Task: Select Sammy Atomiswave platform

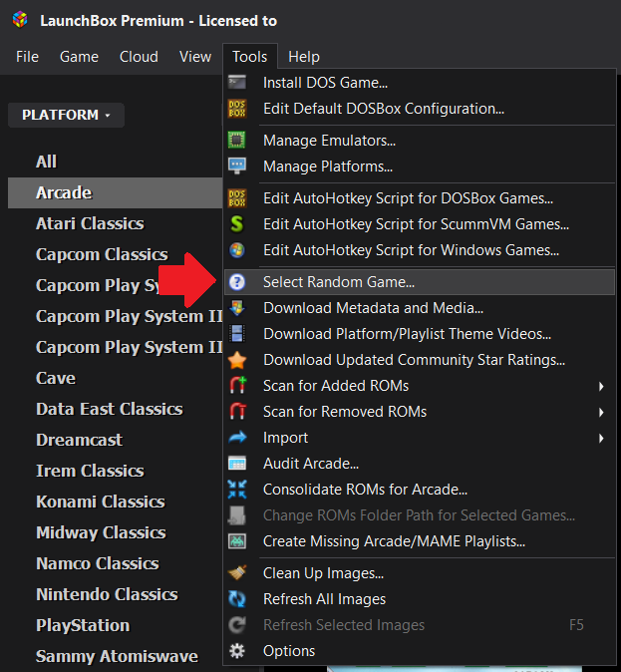Action: pyautogui.click(x=115, y=656)
